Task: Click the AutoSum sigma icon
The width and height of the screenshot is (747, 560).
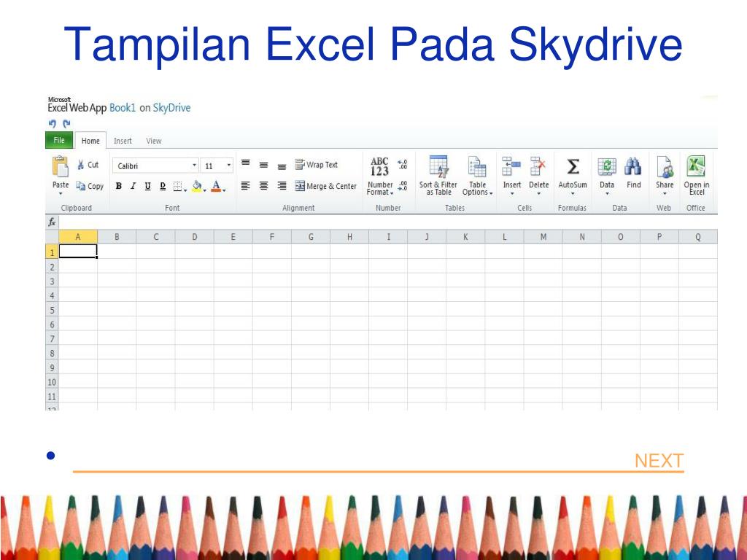Action: coord(573,167)
